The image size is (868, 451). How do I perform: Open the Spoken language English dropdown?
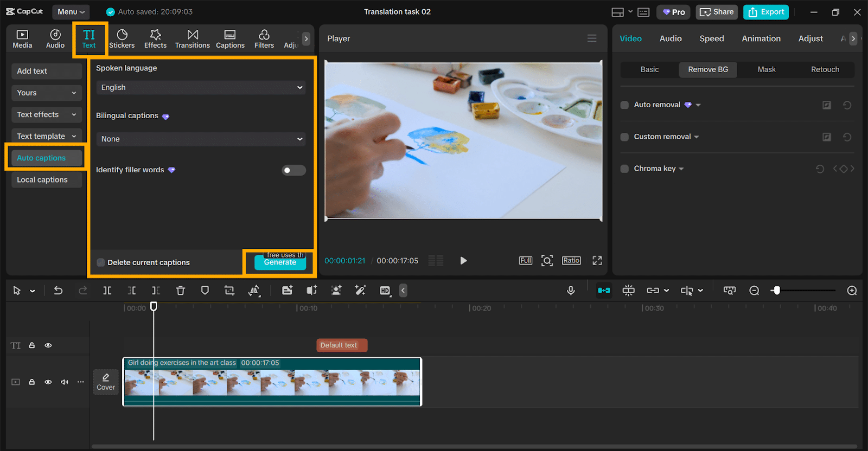pos(201,87)
